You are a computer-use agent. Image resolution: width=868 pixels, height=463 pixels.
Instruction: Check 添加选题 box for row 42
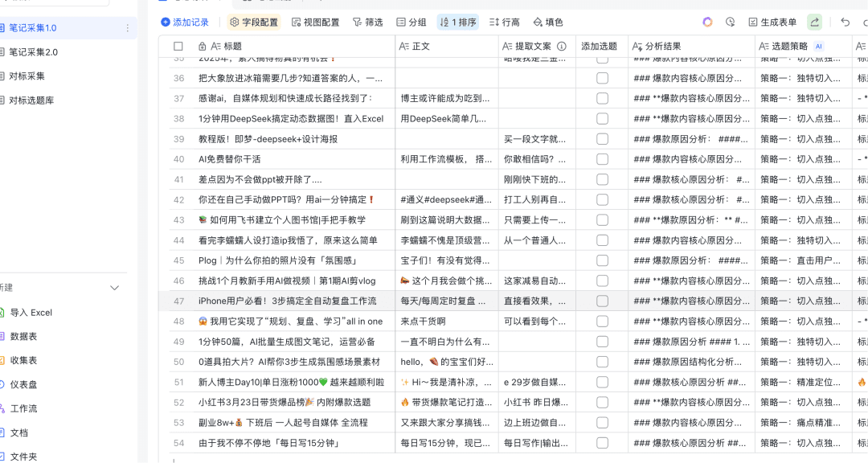(602, 199)
